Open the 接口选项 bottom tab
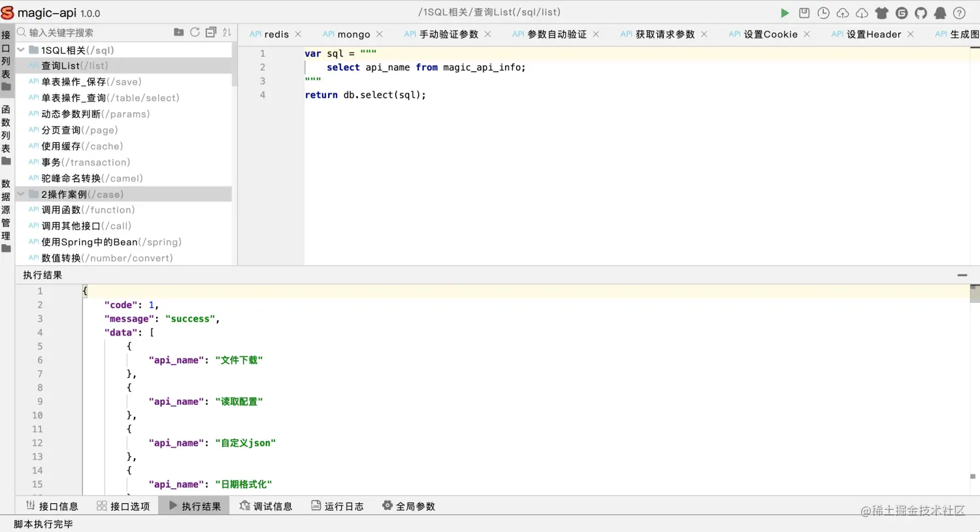This screenshot has height=532, width=980. pos(123,506)
